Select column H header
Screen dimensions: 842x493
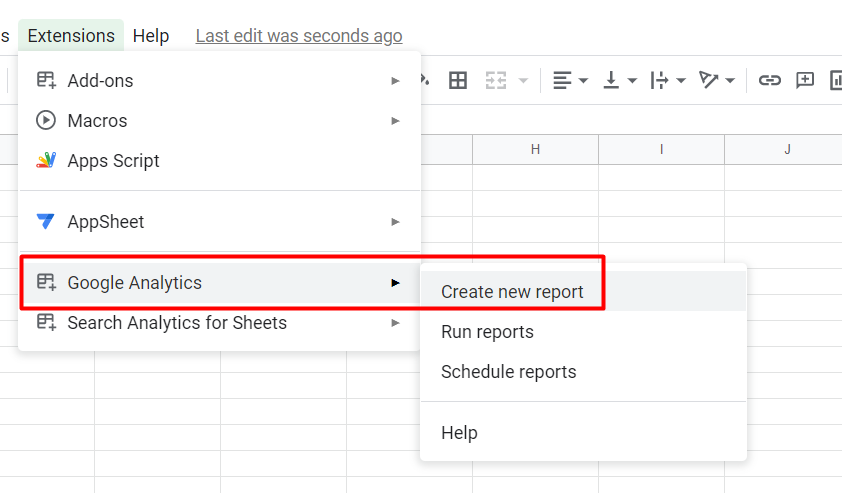click(535, 149)
